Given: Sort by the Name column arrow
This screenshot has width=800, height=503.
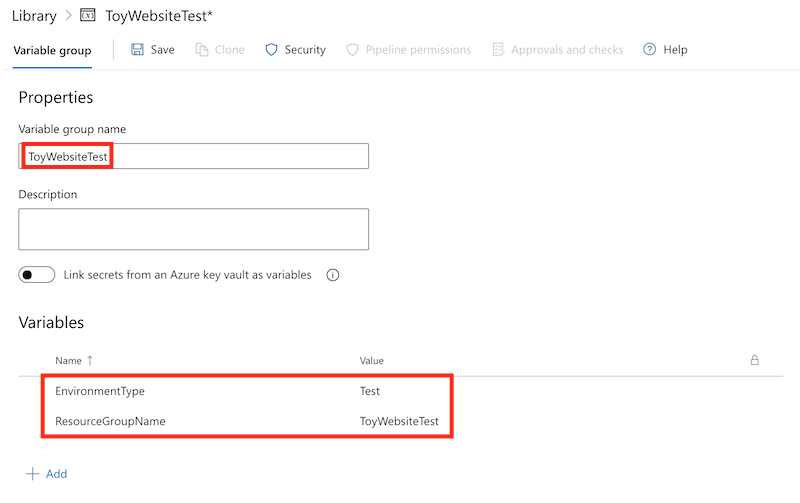Looking at the screenshot, I should point(90,361).
